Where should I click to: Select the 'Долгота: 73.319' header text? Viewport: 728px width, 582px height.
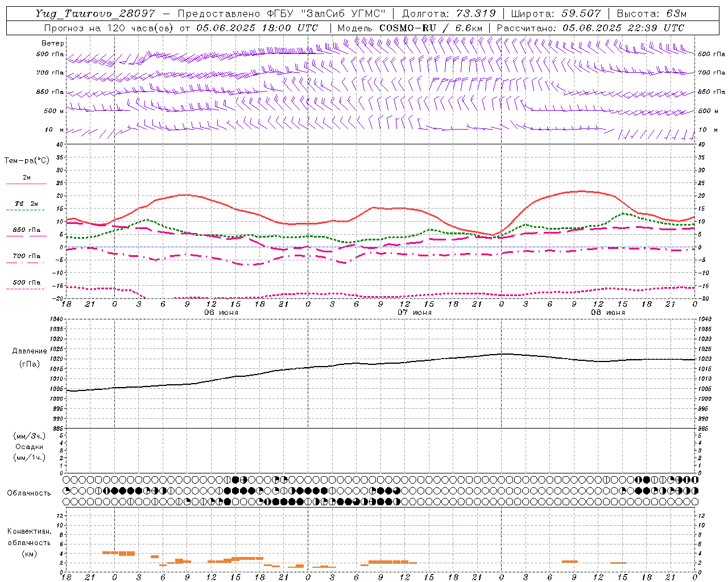pos(449,14)
